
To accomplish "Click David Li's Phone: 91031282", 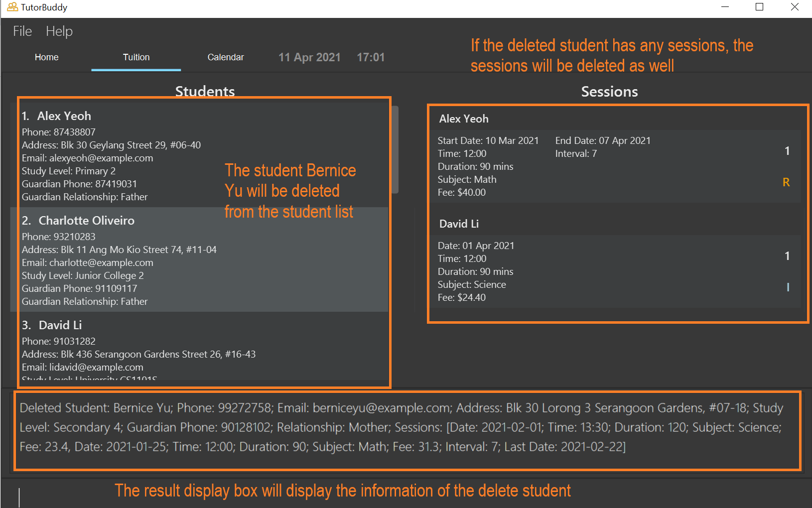I will tap(58, 341).
